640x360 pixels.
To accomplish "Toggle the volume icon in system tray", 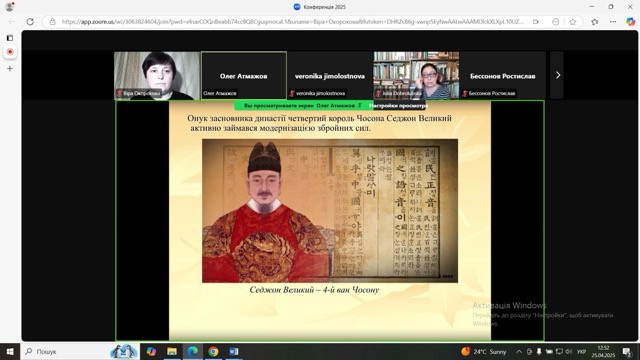I will point(569,351).
